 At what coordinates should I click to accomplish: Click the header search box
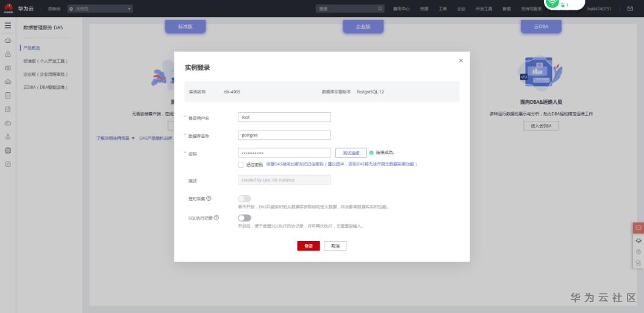[350, 9]
